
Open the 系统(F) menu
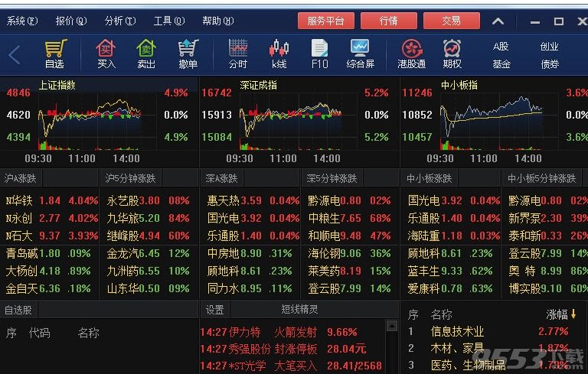click(x=22, y=21)
